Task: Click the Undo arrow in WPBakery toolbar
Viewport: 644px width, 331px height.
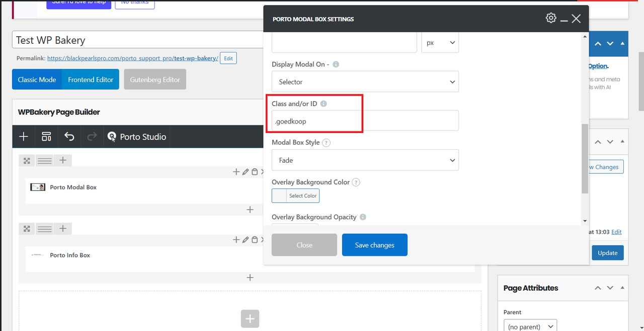Action: click(x=69, y=137)
